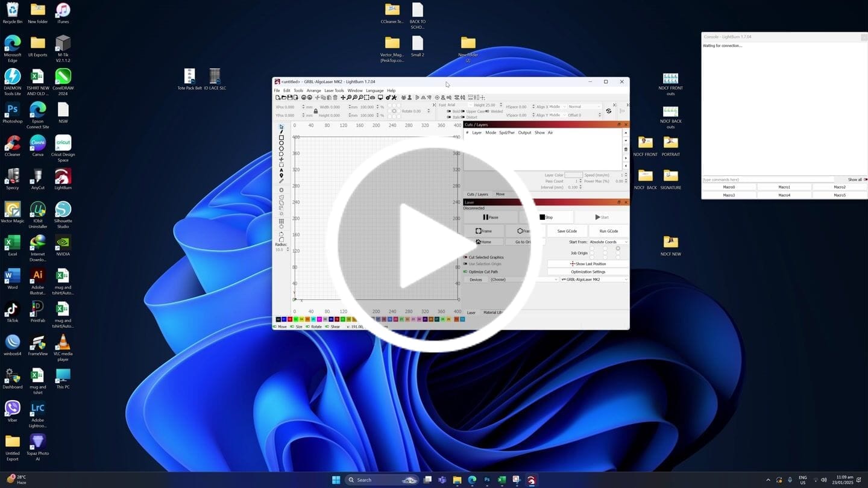Select the Position Laser pin tool

click(281, 175)
